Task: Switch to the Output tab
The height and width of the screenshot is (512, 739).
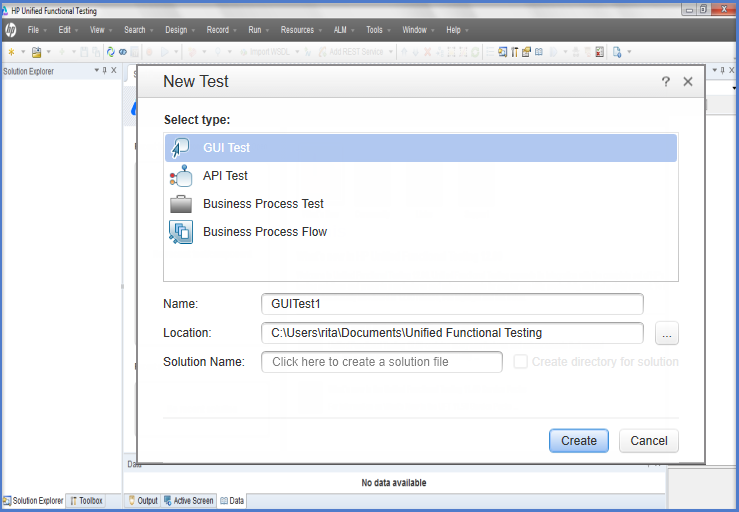Action: coord(143,501)
